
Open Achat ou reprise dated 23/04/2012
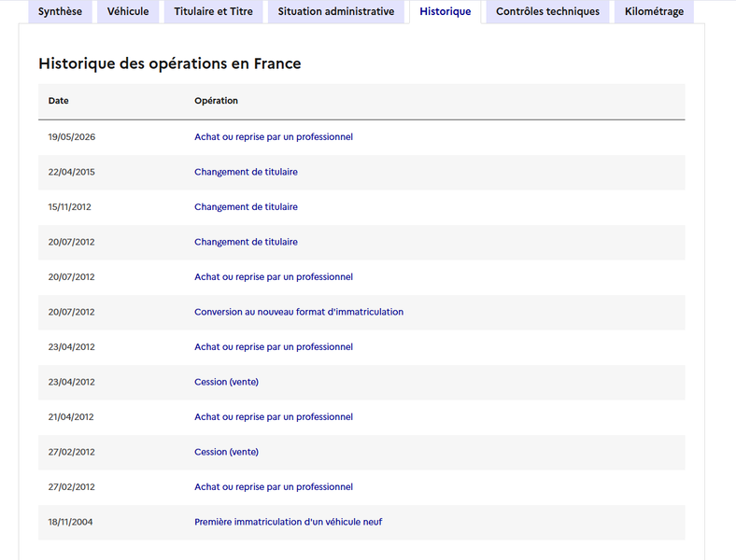click(x=274, y=347)
